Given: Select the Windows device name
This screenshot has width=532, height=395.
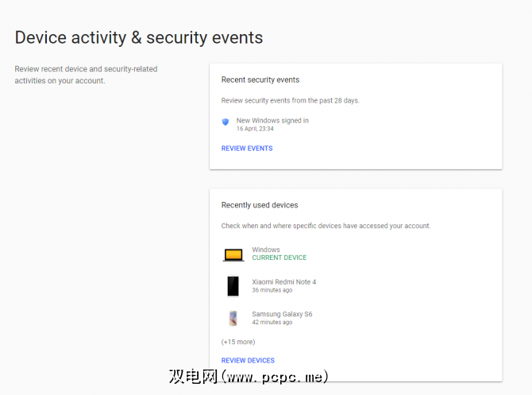Looking at the screenshot, I should [266, 250].
